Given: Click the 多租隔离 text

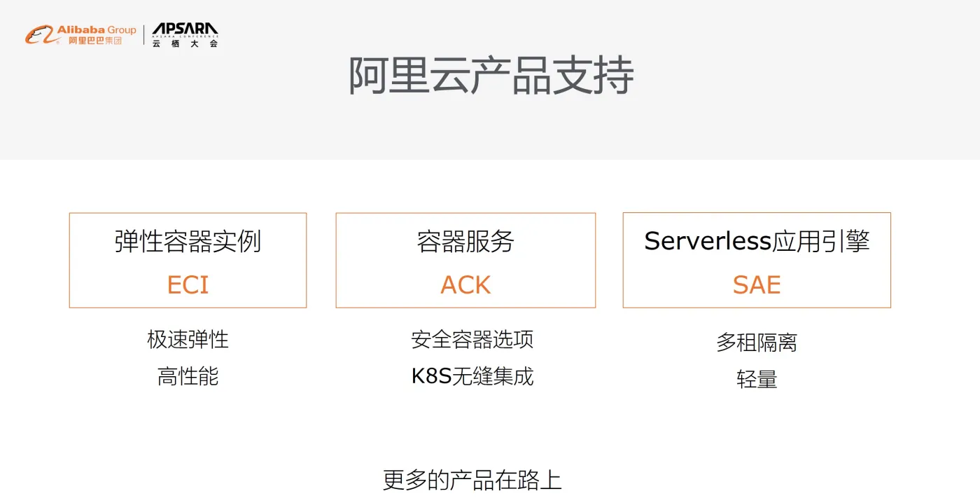Looking at the screenshot, I should (757, 343).
